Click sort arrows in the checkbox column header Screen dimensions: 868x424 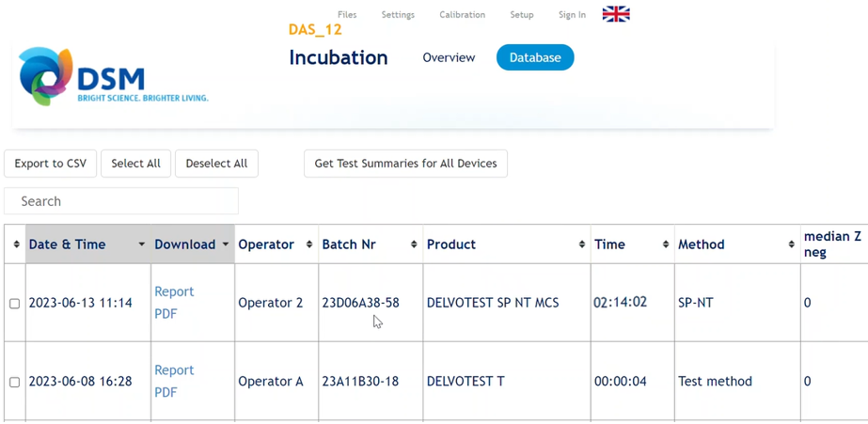point(16,244)
